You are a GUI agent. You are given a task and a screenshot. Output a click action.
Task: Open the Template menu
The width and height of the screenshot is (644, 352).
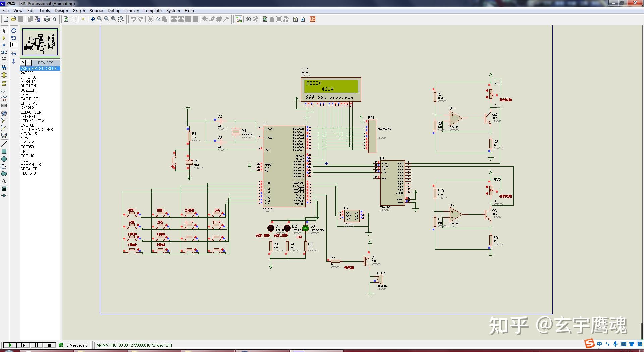[153, 10]
